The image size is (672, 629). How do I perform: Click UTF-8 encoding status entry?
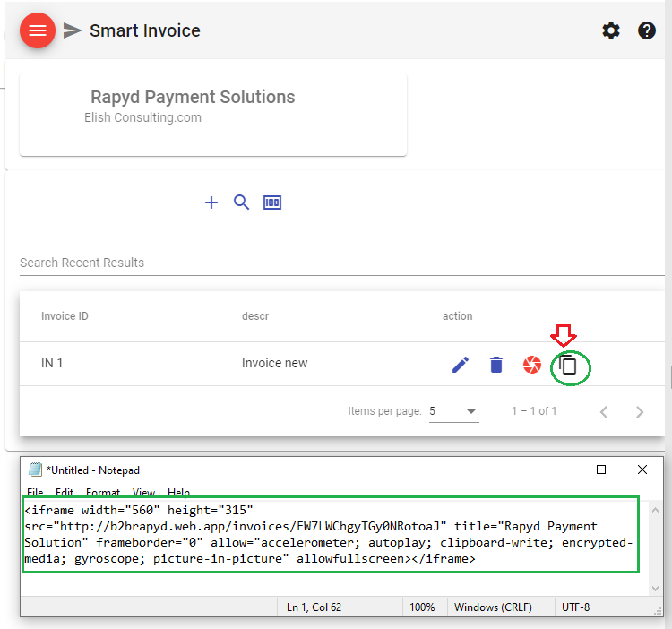[575, 607]
